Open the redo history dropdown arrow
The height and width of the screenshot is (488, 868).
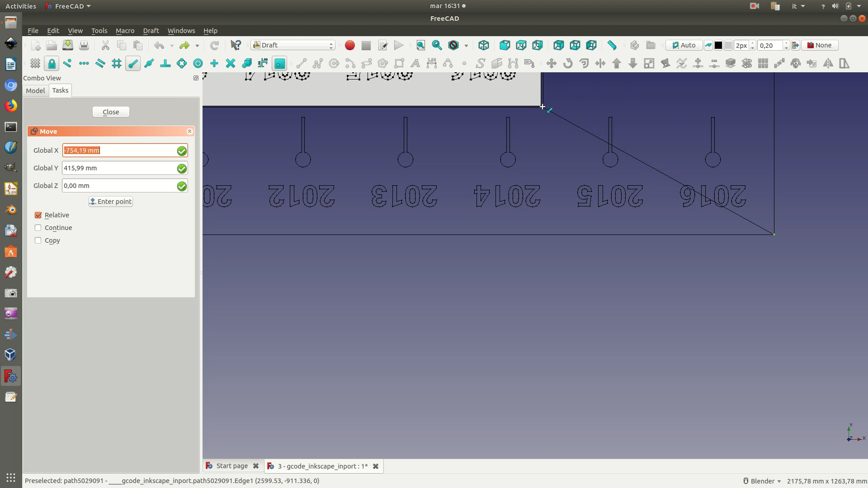point(197,46)
